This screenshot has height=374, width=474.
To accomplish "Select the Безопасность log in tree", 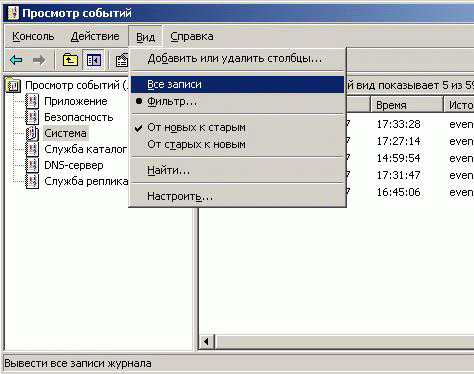I will (x=79, y=117).
